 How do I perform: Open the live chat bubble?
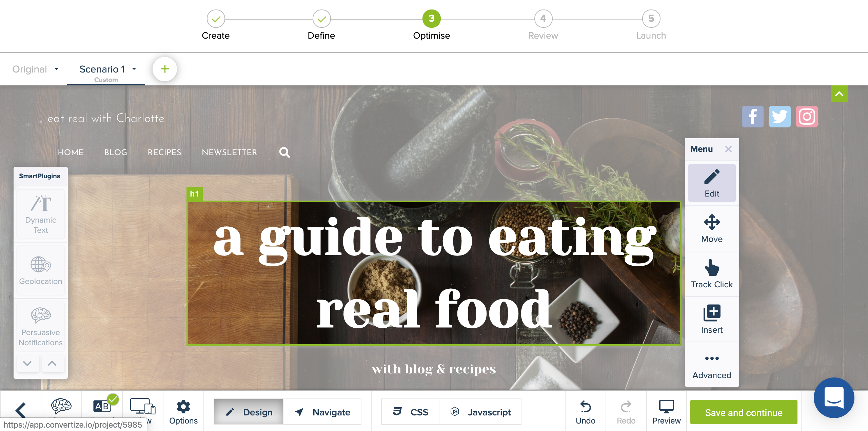click(x=834, y=397)
